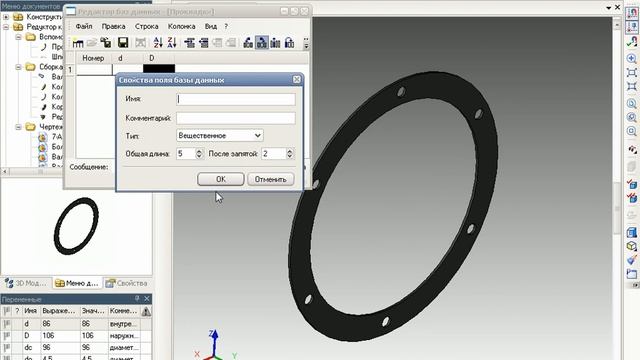Select row 1 header in database table

70,70
